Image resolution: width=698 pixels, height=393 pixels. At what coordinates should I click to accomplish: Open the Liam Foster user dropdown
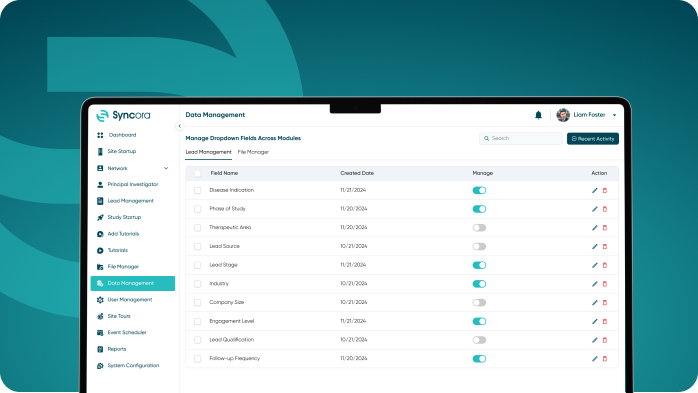click(614, 115)
